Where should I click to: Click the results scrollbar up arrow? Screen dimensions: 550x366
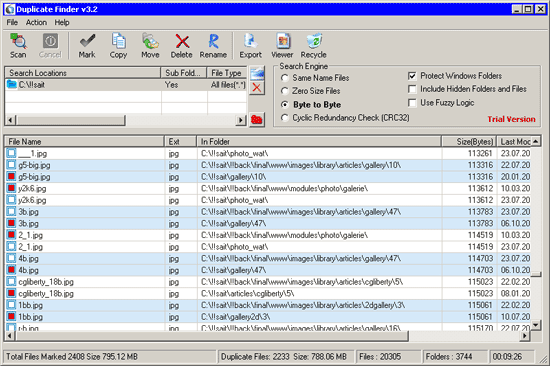pos(536,141)
